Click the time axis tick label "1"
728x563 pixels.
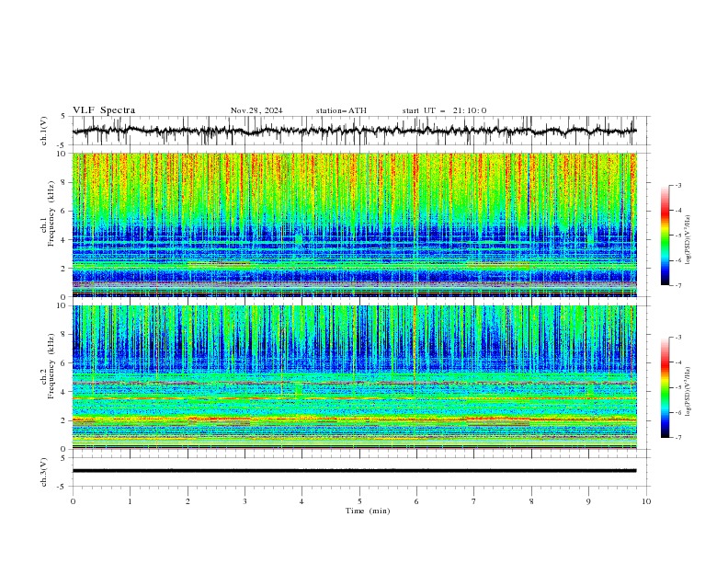(x=130, y=501)
